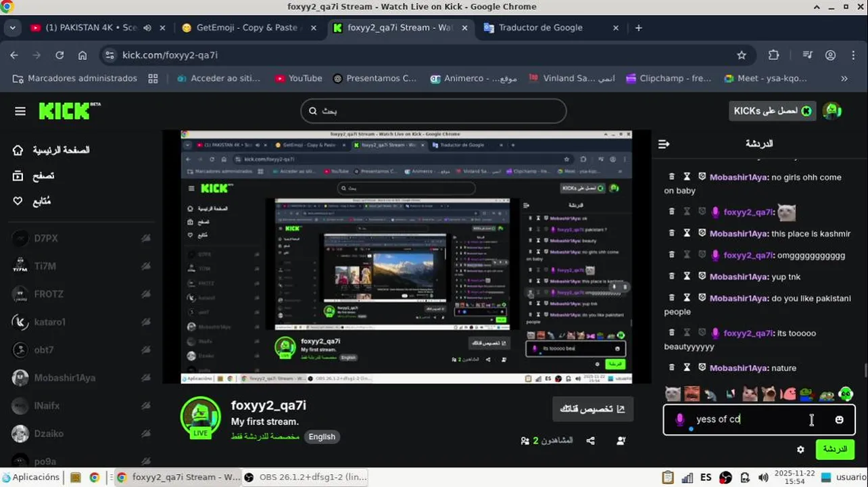
Task: Ban Mobashir1Aya on 'no girls ohh come' message
Action: click(702, 177)
